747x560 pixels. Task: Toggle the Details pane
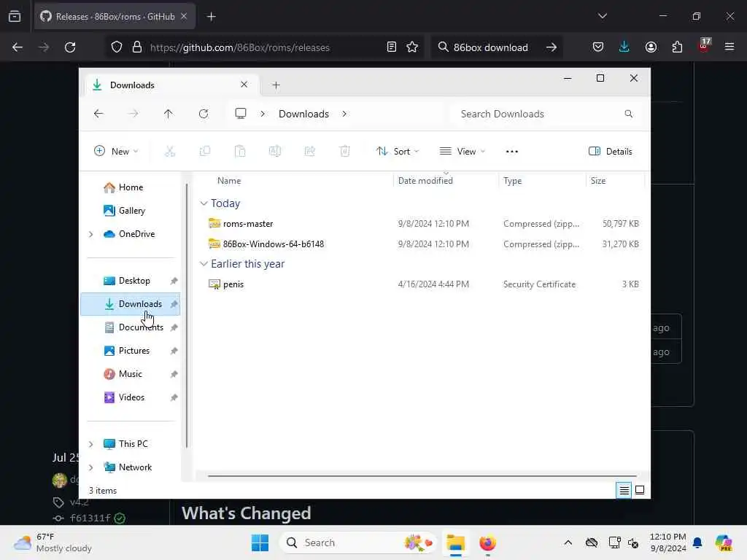[611, 152]
